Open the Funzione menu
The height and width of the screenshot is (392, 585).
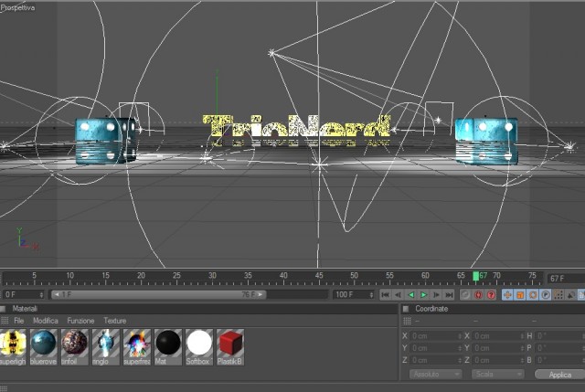80,321
